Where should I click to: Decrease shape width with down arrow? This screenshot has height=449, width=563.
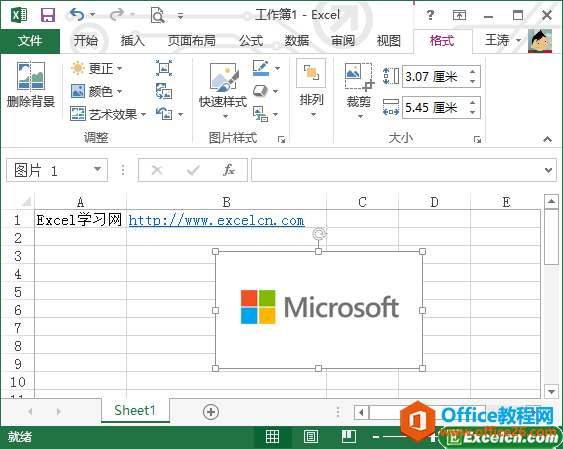click(473, 112)
